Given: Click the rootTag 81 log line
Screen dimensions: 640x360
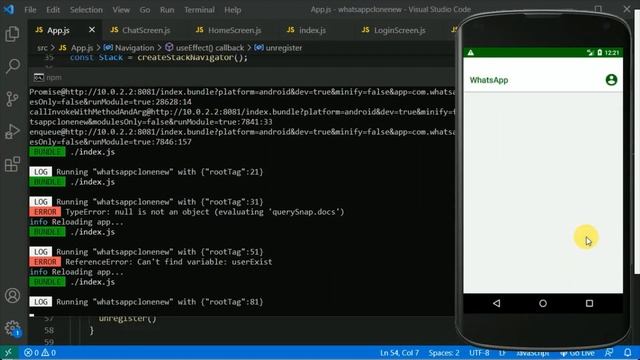Looking at the screenshot, I should 147,302.
